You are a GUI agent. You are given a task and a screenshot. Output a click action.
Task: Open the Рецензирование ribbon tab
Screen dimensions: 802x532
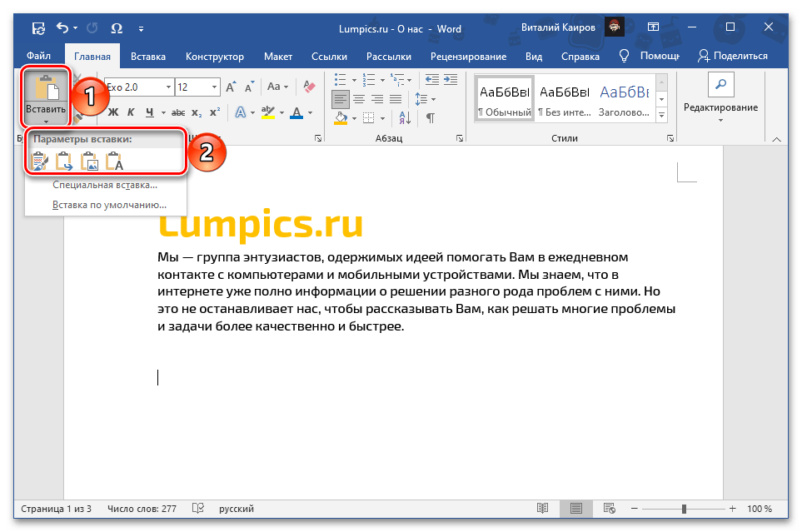click(468, 57)
